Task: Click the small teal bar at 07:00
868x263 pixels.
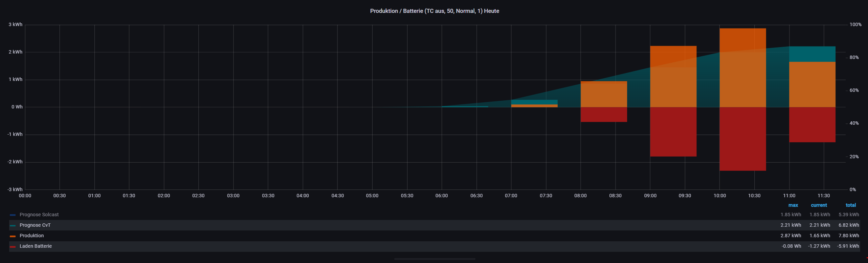Action: (x=534, y=102)
